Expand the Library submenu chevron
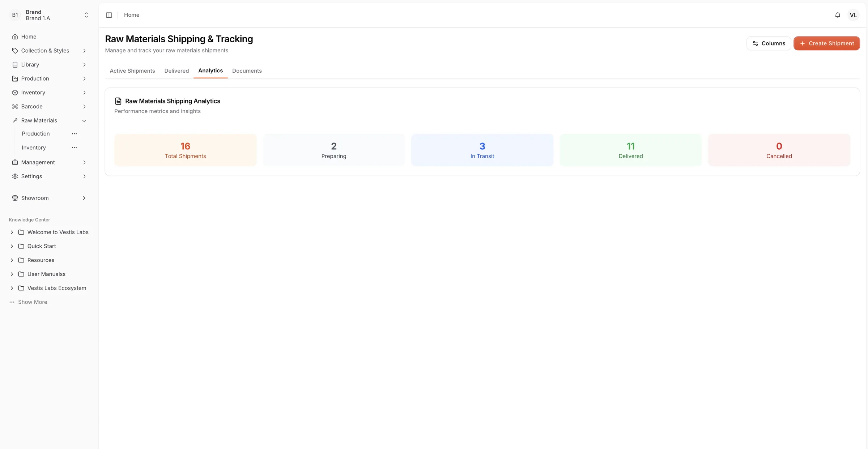This screenshot has width=868, height=449. click(84, 65)
